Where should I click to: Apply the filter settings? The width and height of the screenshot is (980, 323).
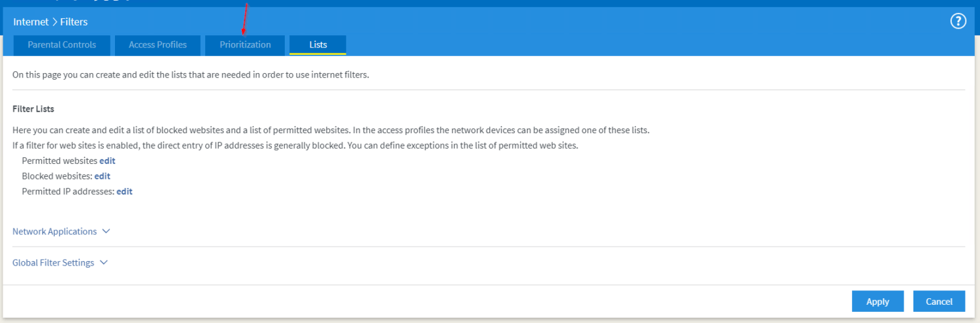[877, 301]
